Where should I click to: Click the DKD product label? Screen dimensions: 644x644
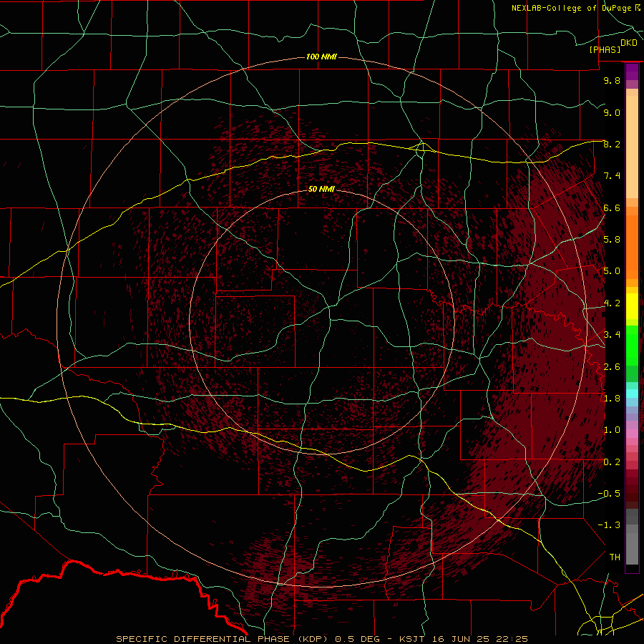629,43
